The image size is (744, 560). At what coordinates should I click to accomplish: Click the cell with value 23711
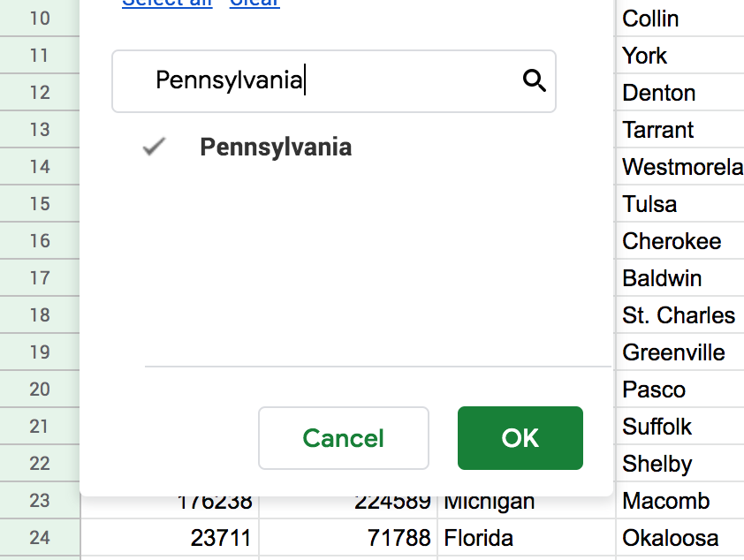tap(170, 538)
